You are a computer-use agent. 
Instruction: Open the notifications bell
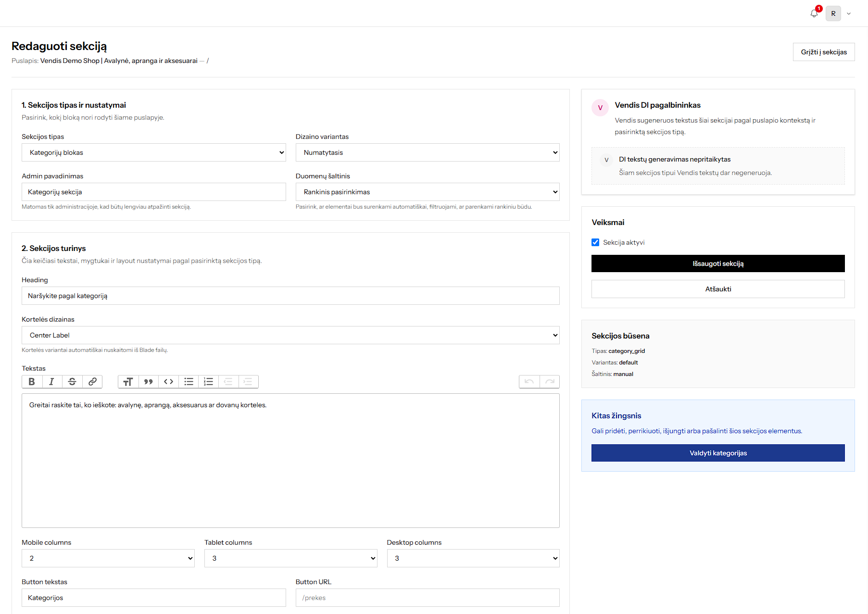[x=814, y=13]
